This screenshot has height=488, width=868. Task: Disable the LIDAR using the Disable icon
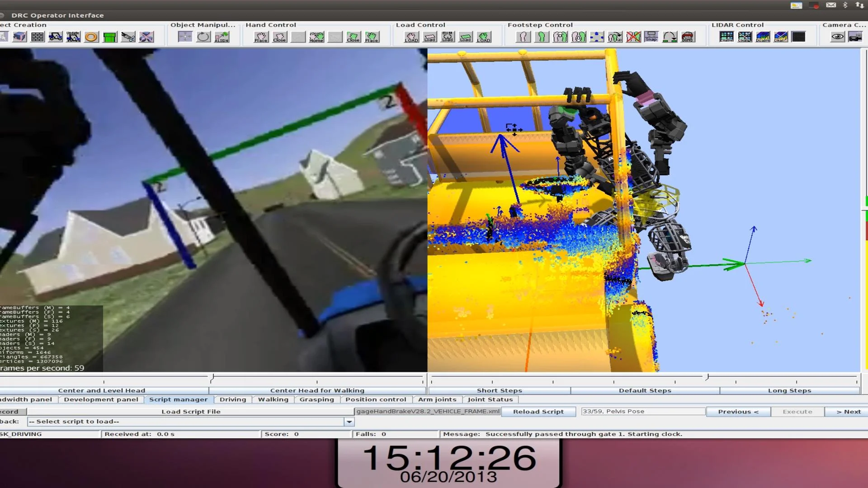(764, 37)
